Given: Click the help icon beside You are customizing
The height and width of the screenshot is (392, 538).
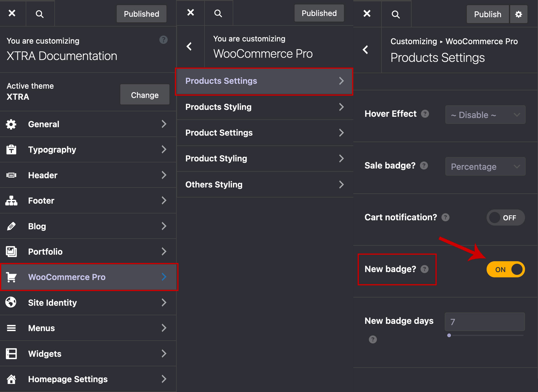Looking at the screenshot, I should coord(163,40).
